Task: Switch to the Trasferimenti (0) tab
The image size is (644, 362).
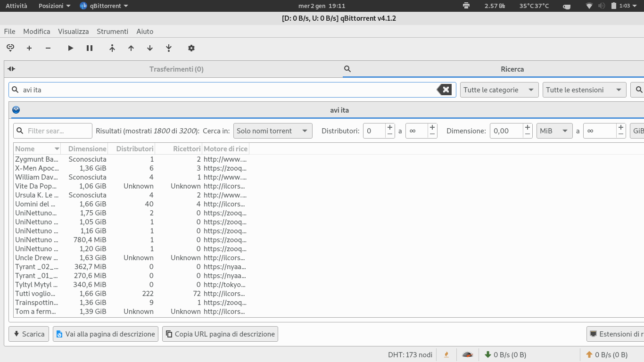Action: click(x=176, y=69)
